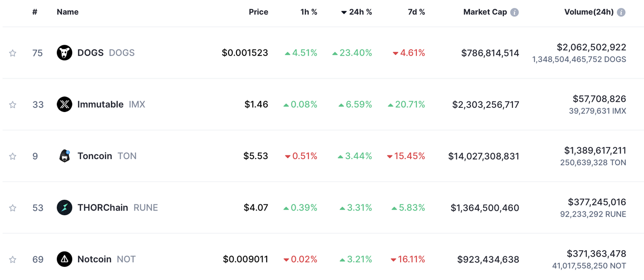Sort by the Price column header
The height and width of the screenshot is (280, 644).
coord(258,12)
